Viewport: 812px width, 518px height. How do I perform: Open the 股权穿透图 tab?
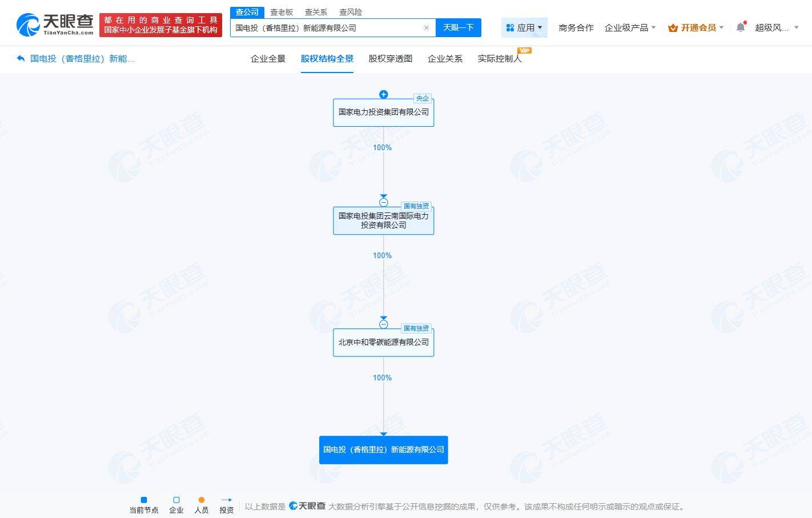click(x=391, y=58)
